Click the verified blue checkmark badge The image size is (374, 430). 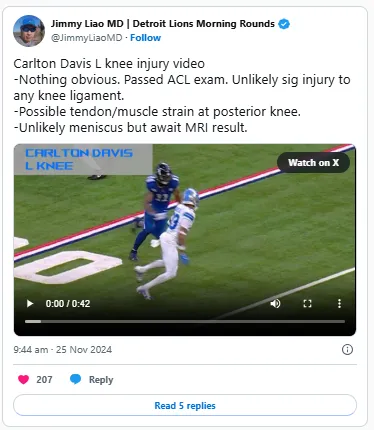(284, 24)
